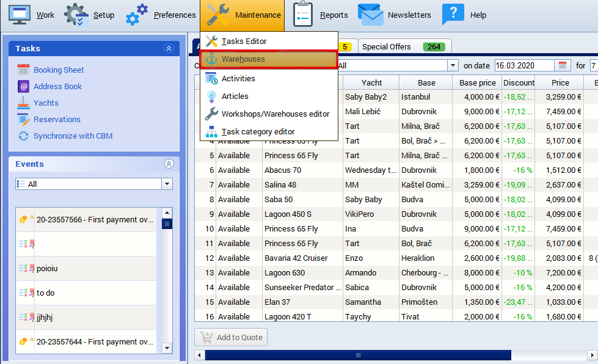Image resolution: width=598 pixels, height=364 pixels.
Task: Select the 'to do' event item
Action: coord(86,293)
